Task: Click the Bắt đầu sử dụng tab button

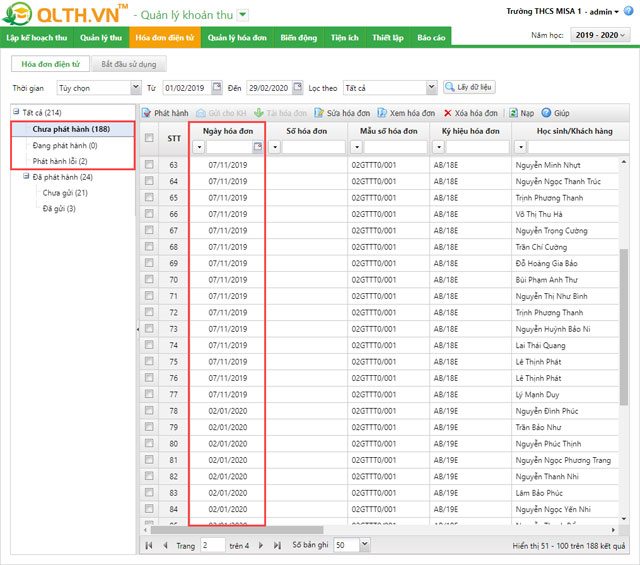Action: pyautogui.click(x=128, y=64)
